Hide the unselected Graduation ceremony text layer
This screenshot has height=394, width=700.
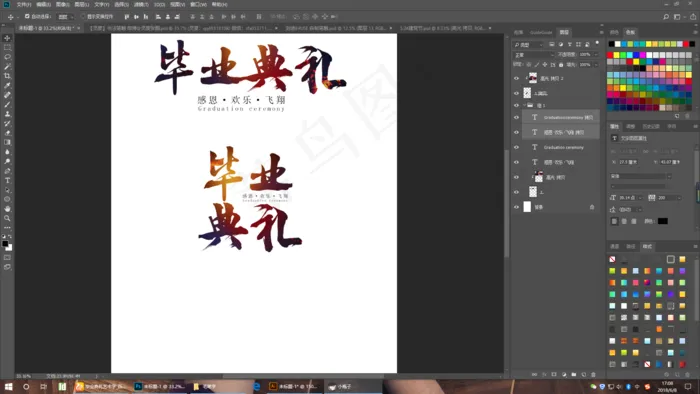pyautogui.click(x=517, y=147)
